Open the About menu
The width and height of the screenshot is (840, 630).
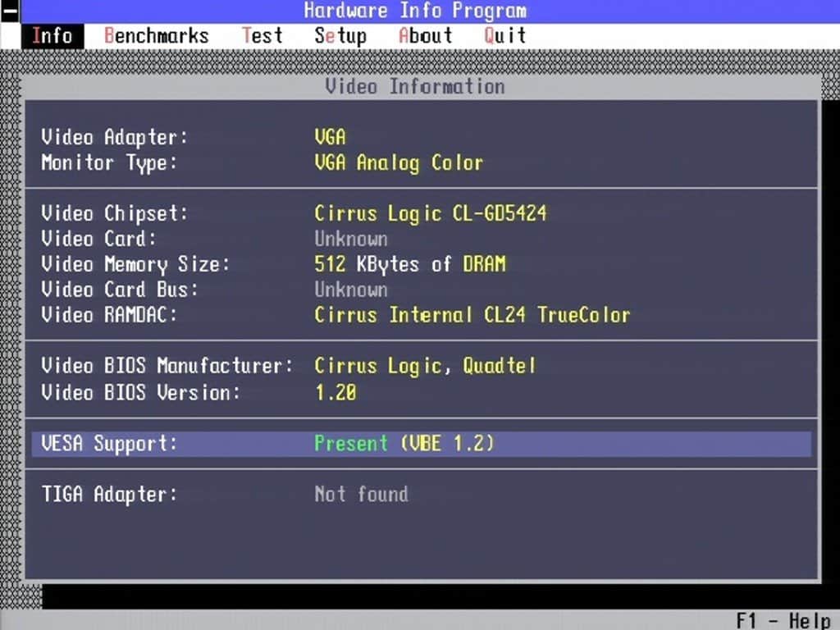pos(426,36)
